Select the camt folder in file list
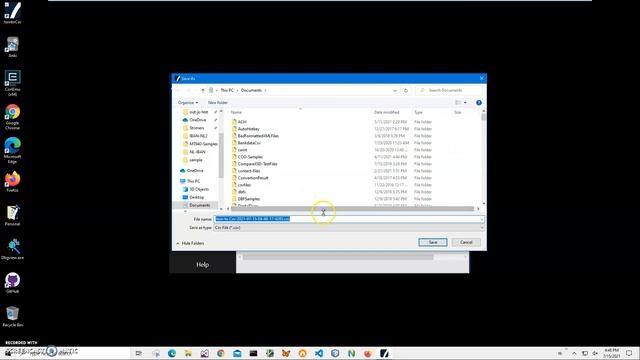640x360 pixels. click(x=242, y=150)
